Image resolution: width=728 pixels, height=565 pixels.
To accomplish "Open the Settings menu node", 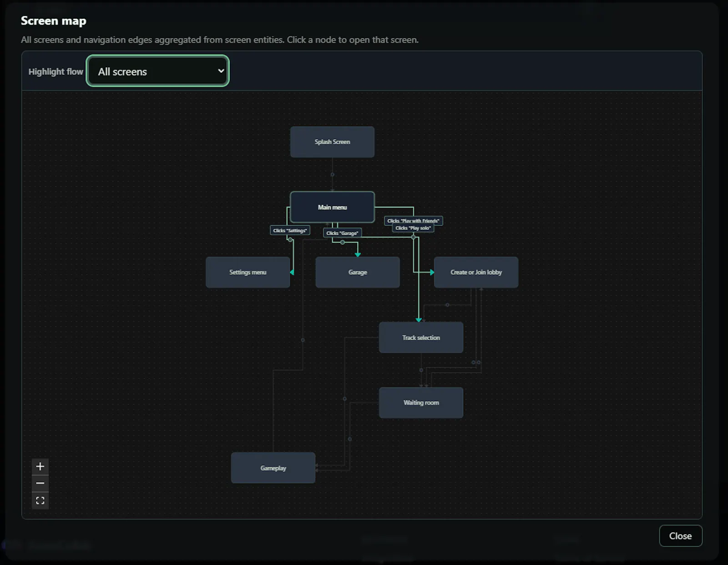I will point(248,272).
